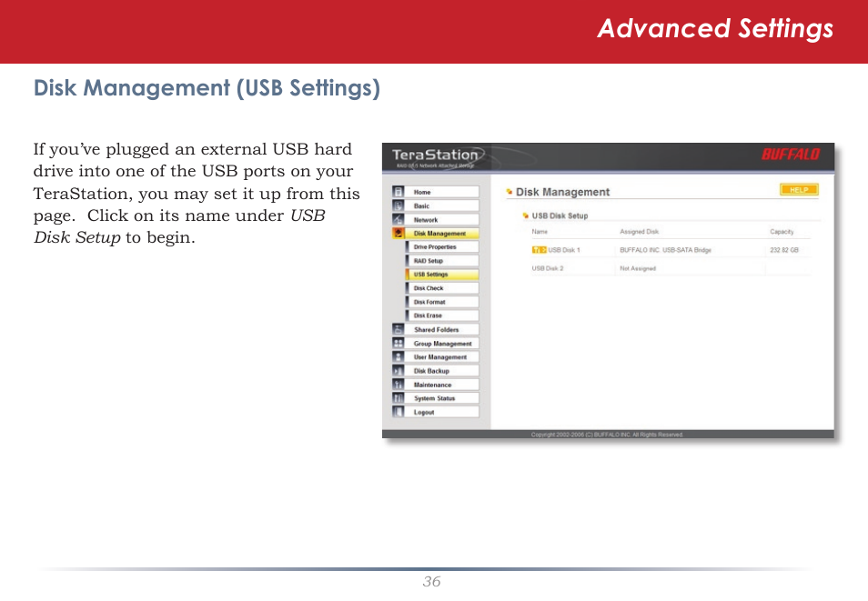Click the USB Disk 1 link
Viewport: 868px width, 601px height.
click(x=564, y=250)
